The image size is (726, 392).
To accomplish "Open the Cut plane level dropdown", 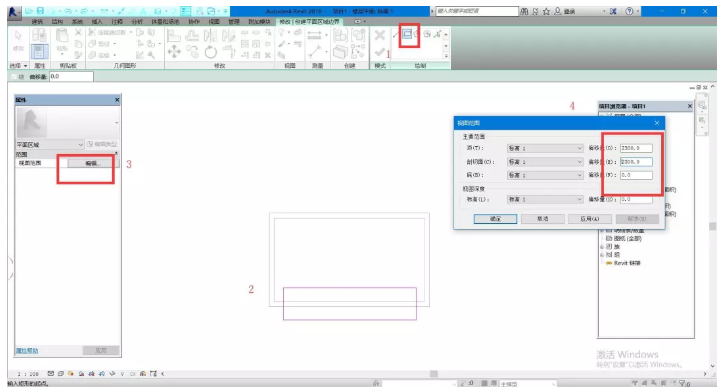I will [x=545, y=162].
